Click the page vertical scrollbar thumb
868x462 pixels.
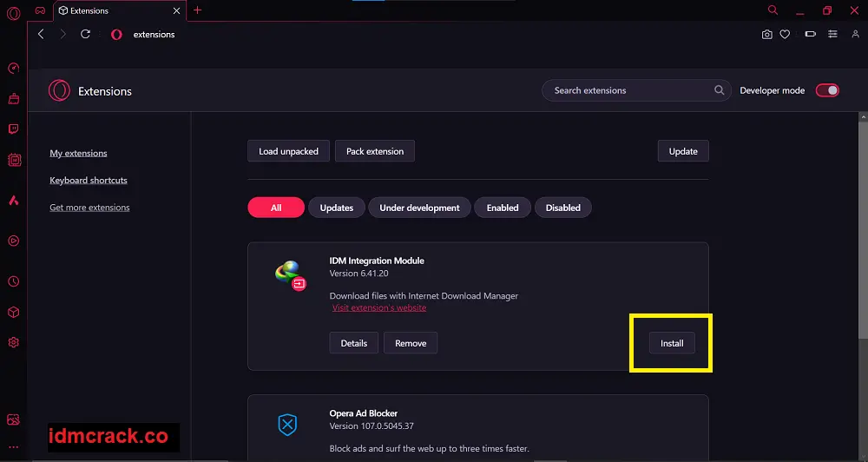point(863,229)
